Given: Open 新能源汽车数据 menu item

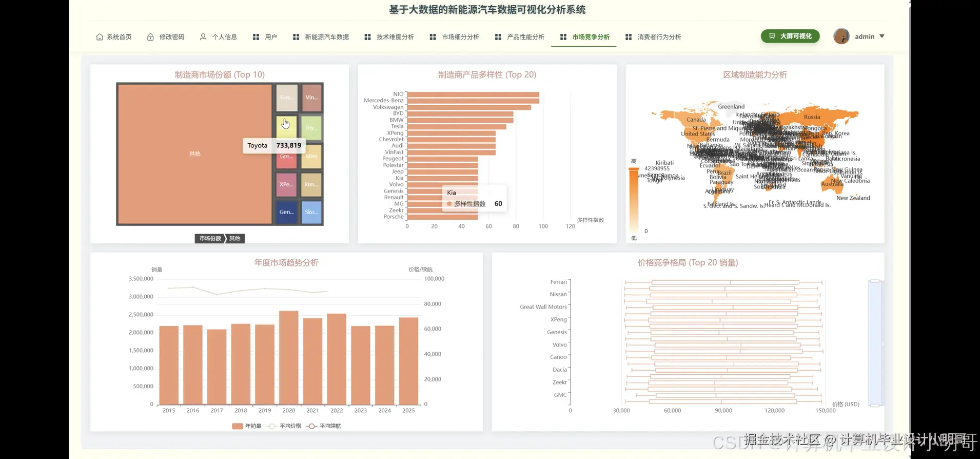Looking at the screenshot, I should pos(321,37).
